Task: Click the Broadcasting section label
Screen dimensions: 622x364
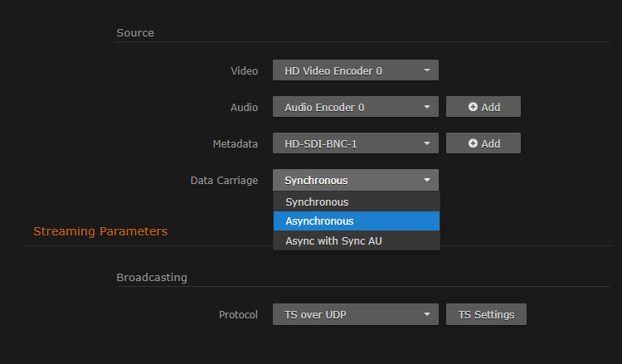Action: (x=152, y=277)
